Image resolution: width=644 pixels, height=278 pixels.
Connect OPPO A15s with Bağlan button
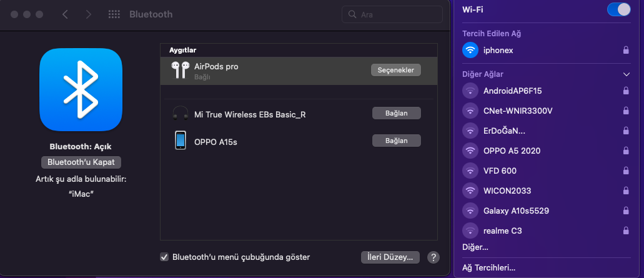point(397,141)
